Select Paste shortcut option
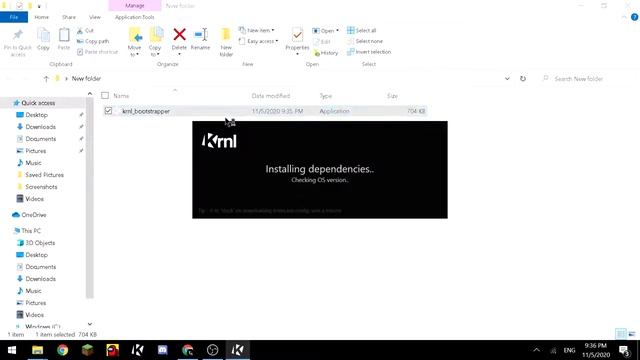 (98, 52)
